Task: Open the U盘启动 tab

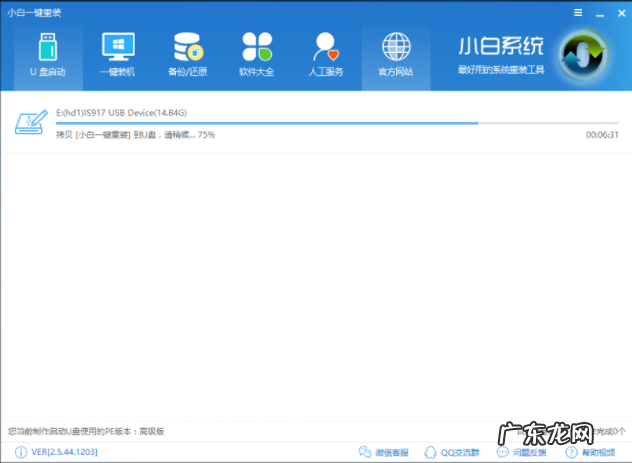Action: click(x=48, y=57)
